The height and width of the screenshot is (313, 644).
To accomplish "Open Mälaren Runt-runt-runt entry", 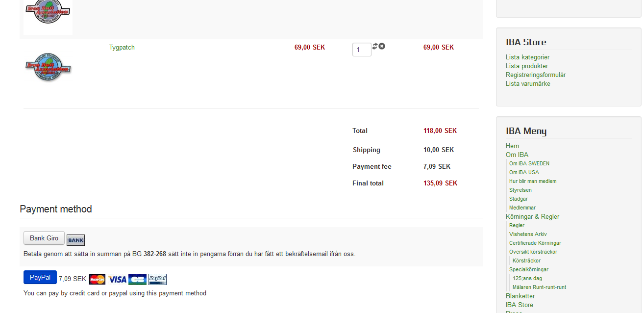I will click(539, 287).
